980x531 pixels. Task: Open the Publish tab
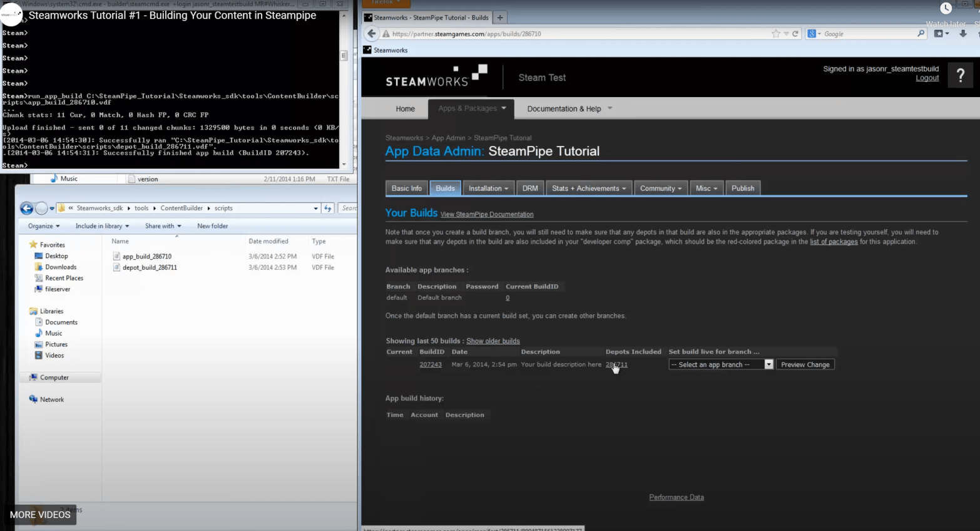(x=743, y=188)
